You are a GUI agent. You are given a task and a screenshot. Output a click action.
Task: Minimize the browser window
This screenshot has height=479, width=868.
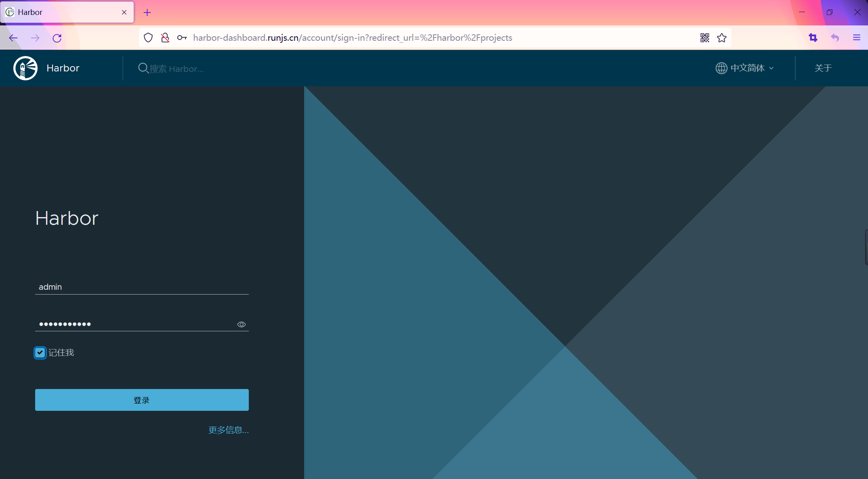point(802,12)
